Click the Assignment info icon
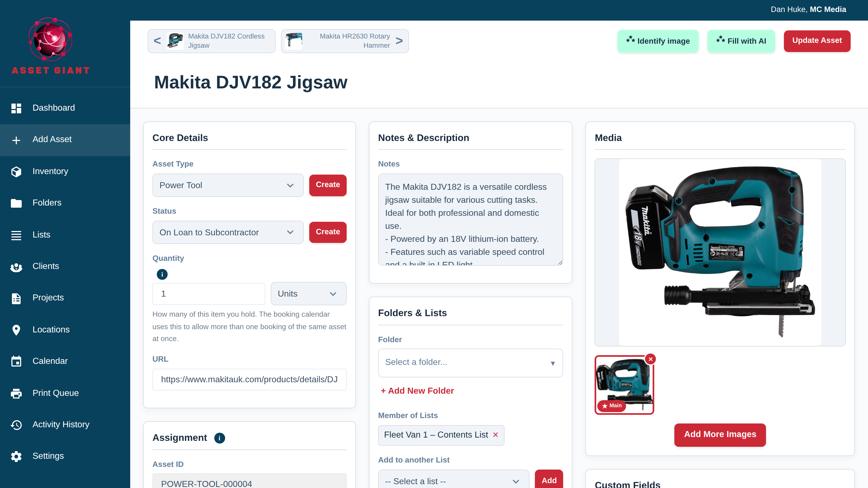 pyautogui.click(x=220, y=438)
